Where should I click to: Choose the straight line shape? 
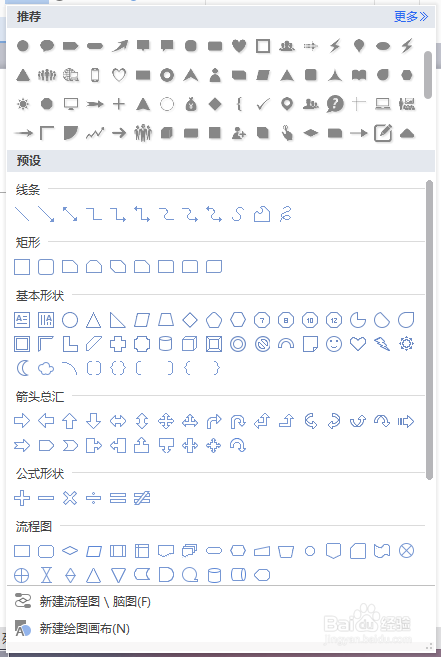click(x=22, y=214)
